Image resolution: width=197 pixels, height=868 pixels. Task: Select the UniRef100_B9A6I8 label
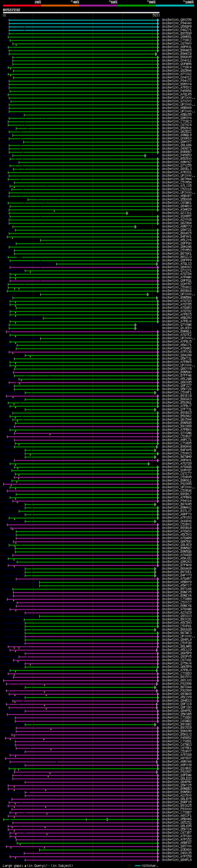click(176, 54)
